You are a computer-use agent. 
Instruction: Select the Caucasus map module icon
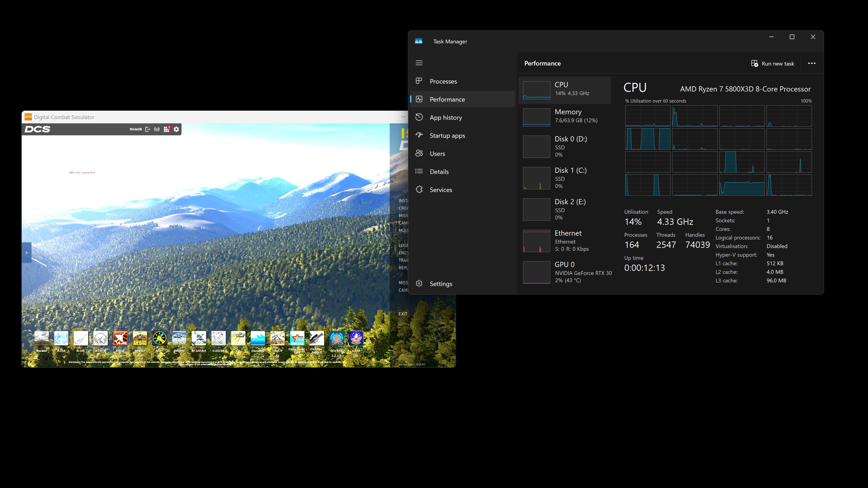(x=258, y=338)
